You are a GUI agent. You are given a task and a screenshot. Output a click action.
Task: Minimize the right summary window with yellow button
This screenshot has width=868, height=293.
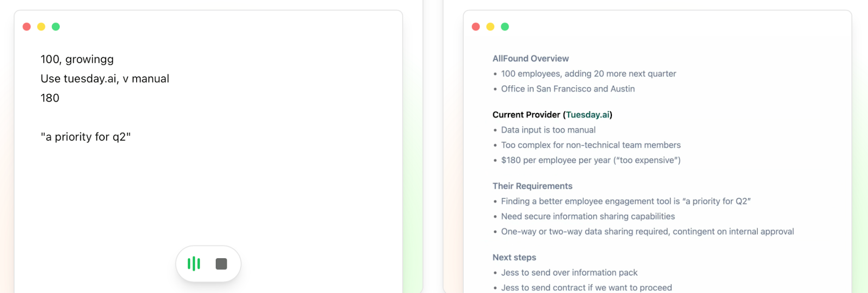[x=490, y=27]
